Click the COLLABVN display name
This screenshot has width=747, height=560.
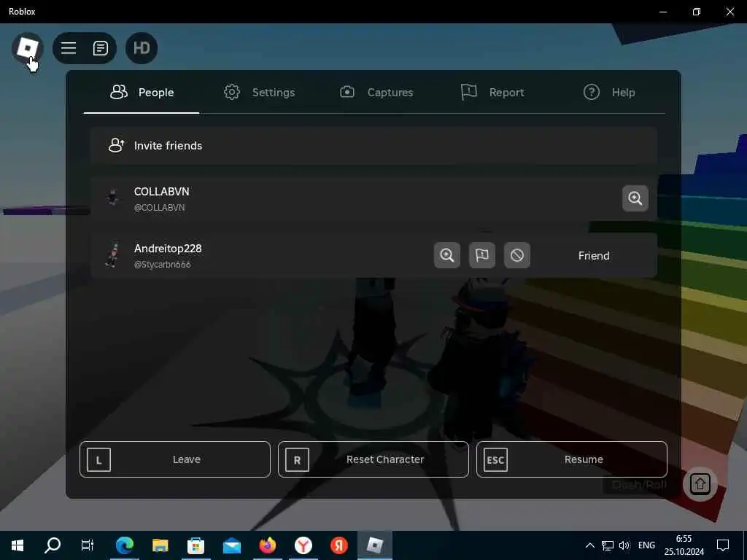point(161,192)
